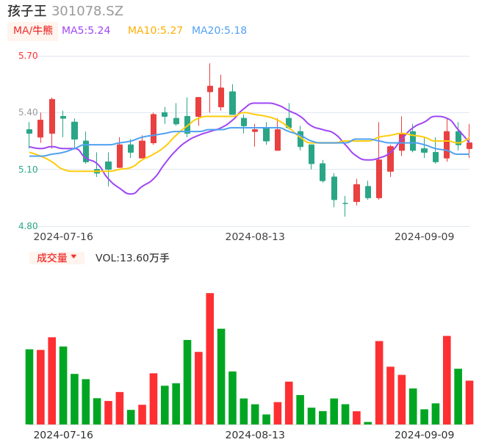Open the 成交量 indicator dropdown
Viewport: 504px width, 445px height.
[57, 258]
